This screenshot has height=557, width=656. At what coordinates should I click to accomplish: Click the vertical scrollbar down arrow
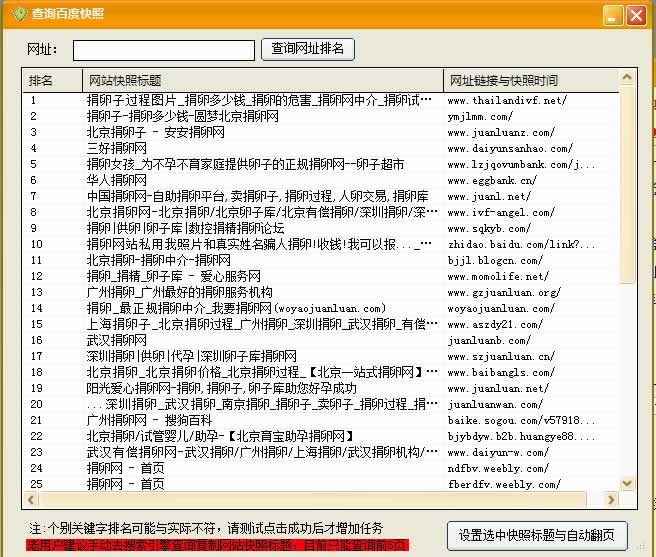(x=626, y=484)
